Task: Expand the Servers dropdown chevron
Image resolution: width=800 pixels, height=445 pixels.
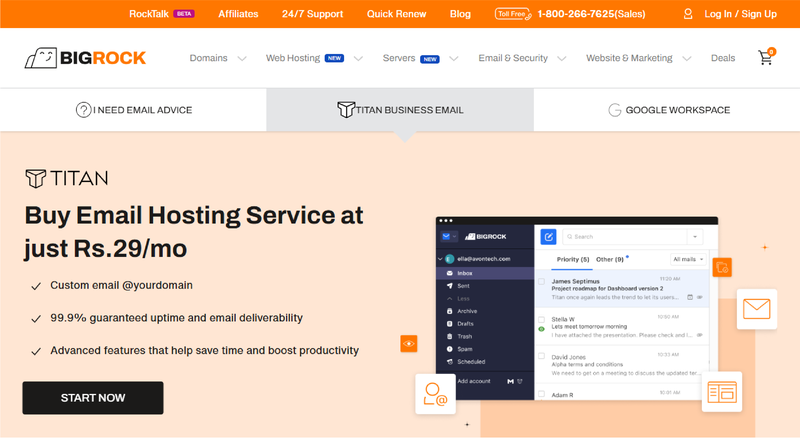Action: coord(454,59)
